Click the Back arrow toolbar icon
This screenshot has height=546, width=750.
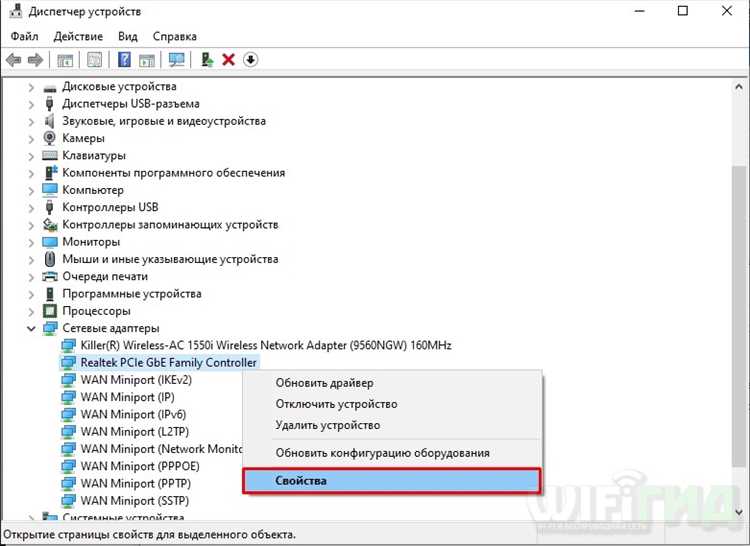[13, 60]
